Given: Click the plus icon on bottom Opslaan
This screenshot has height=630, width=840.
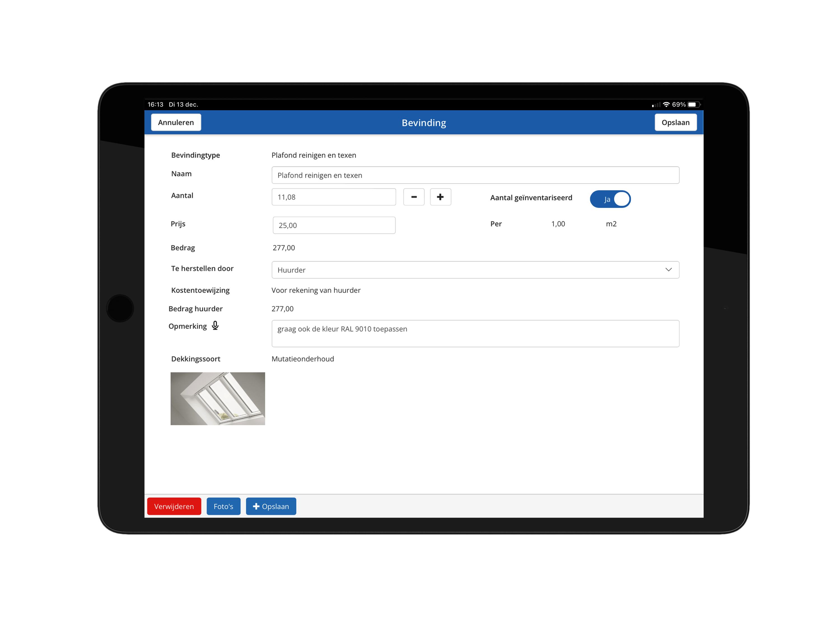Looking at the screenshot, I should click(256, 506).
